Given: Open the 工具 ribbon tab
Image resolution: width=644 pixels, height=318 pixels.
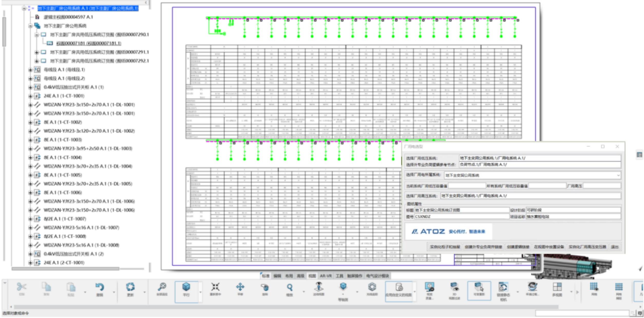Looking at the screenshot, I should click(339, 276).
